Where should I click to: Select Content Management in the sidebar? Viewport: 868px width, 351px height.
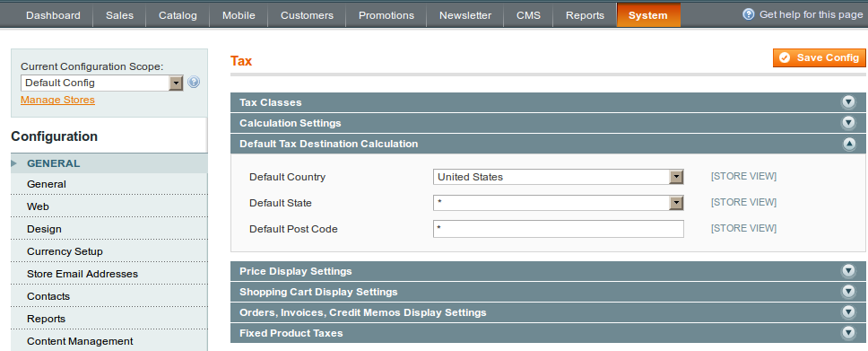tap(109, 341)
